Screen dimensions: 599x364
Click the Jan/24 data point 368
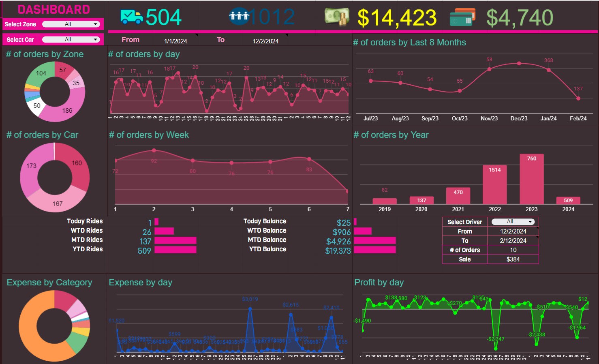(549, 70)
